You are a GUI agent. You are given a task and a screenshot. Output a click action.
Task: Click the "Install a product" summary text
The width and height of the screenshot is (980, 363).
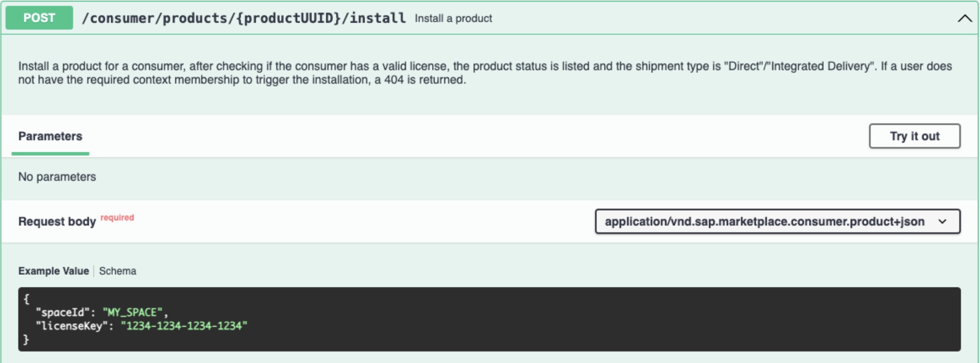click(453, 19)
